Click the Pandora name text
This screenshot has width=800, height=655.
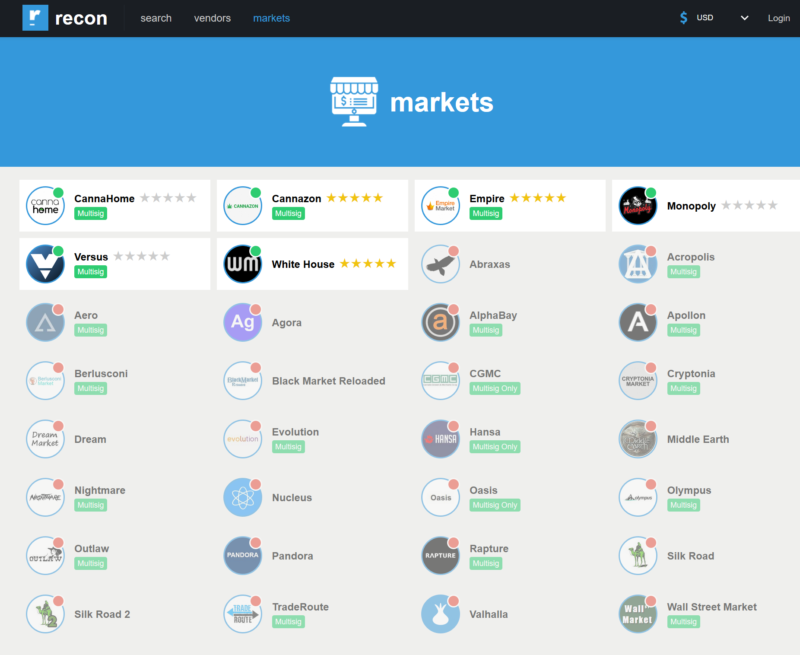(292, 556)
